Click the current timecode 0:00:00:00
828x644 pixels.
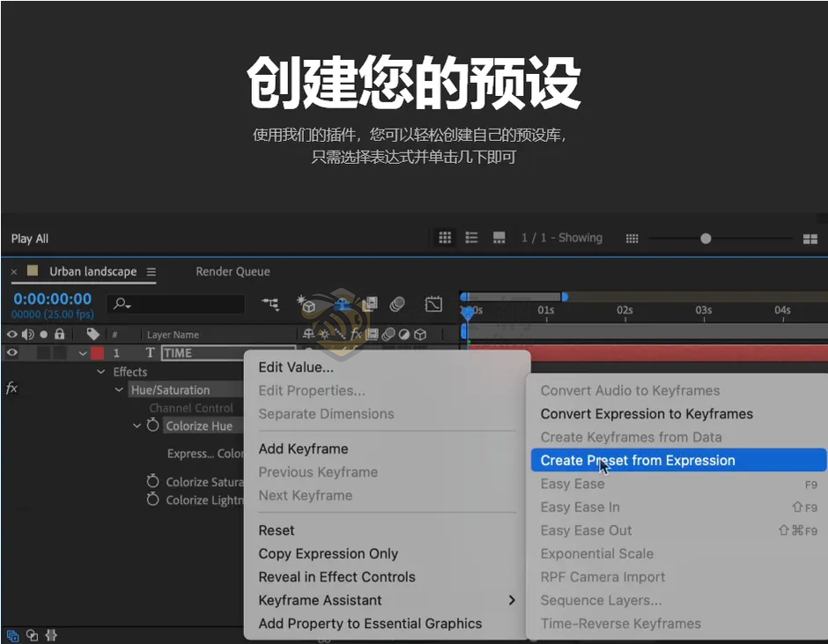[52, 299]
